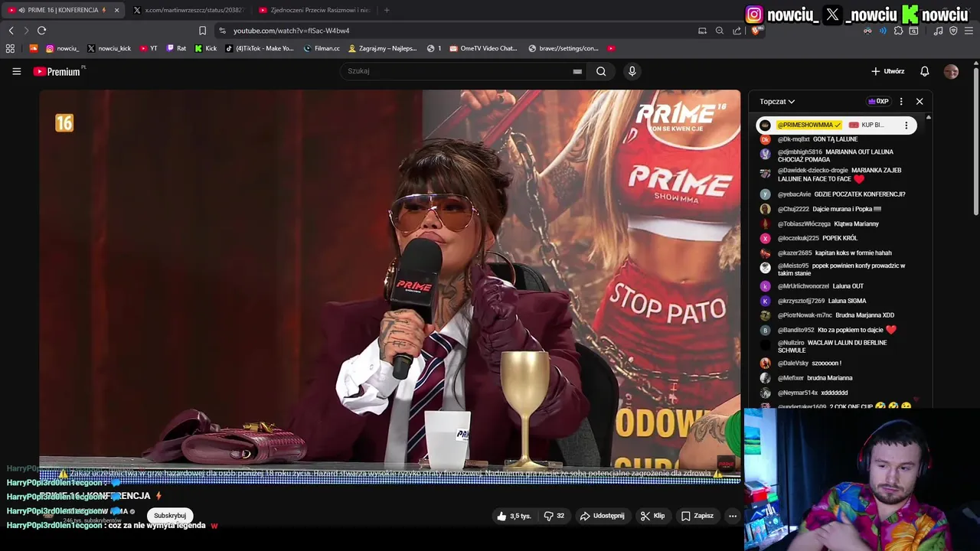
Task: Open the YouTube guide hamburger menu
Action: point(16,71)
